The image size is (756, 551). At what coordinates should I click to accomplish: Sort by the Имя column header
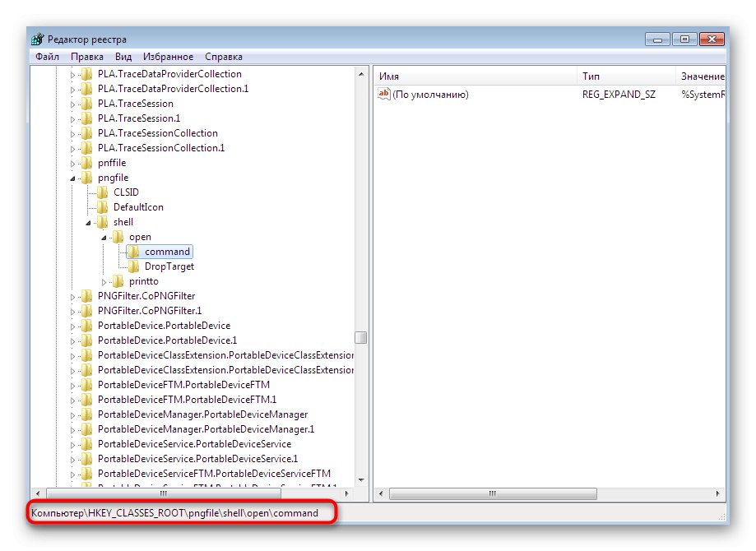475,76
